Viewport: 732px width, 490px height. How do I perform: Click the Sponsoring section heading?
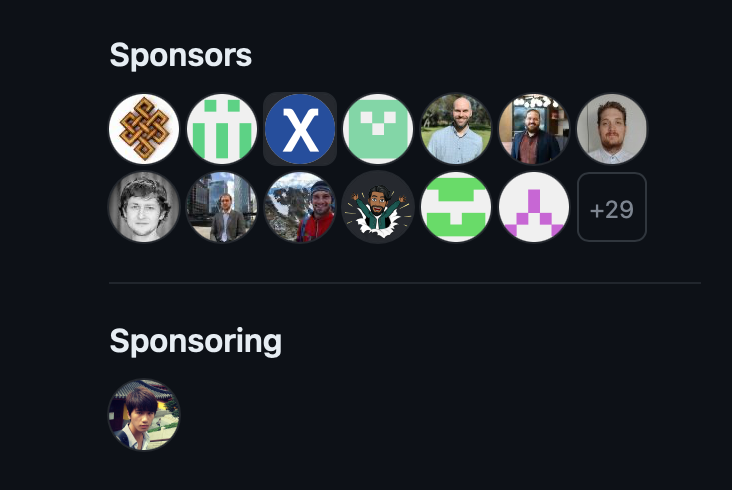coord(195,342)
